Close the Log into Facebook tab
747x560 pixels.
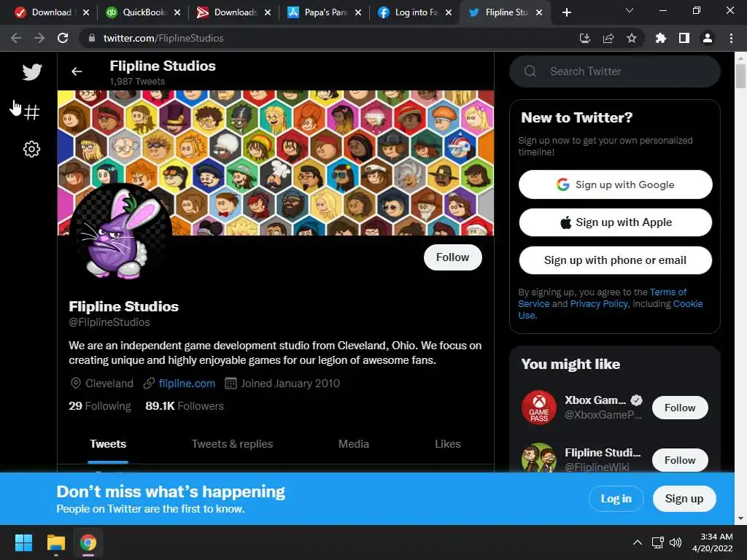[449, 12]
